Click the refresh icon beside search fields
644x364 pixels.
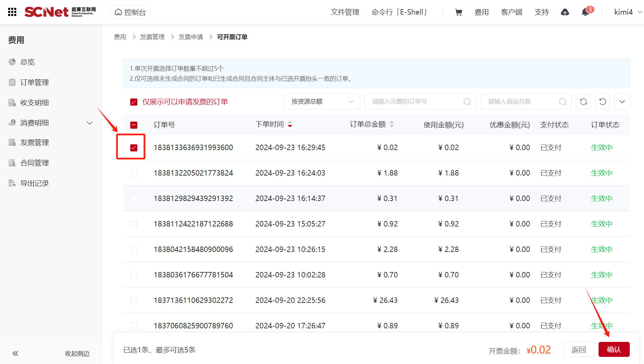click(583, 102)
